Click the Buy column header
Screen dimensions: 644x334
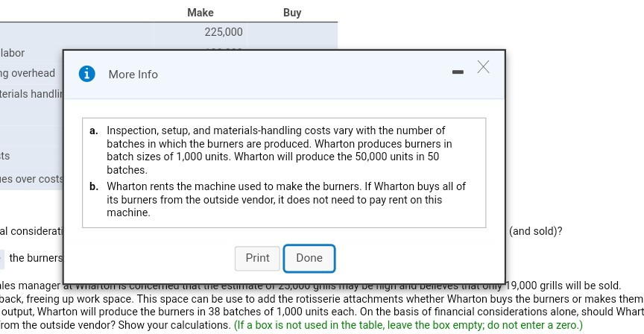coord(292,13)
